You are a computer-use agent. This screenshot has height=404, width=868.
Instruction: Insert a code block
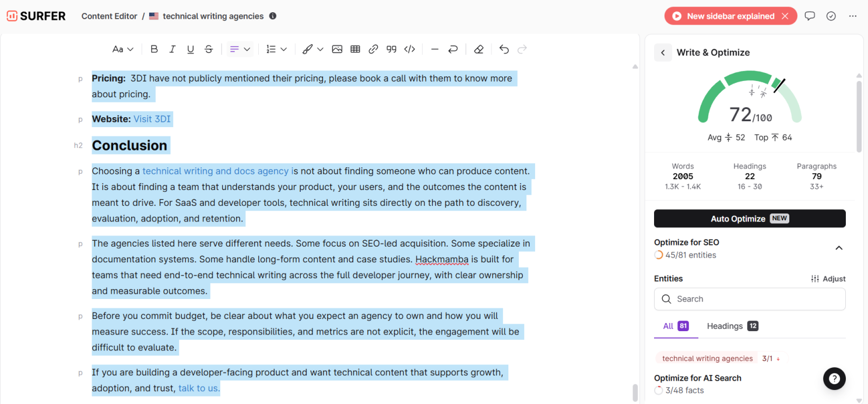[x=410, y=50]
